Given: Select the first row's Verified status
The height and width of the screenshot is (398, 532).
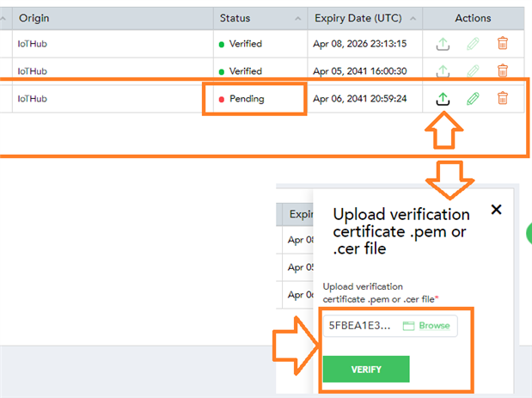Looking at the screenshot, I should [245, 44].
